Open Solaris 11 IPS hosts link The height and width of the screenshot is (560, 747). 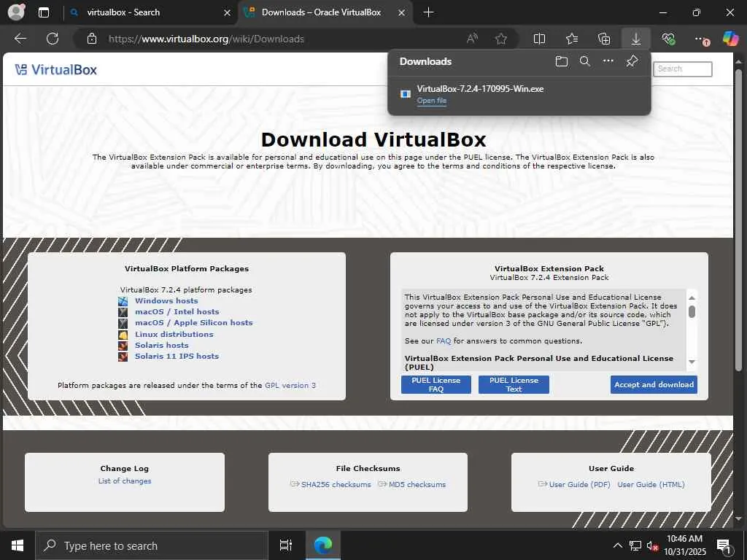pos(177,356)
